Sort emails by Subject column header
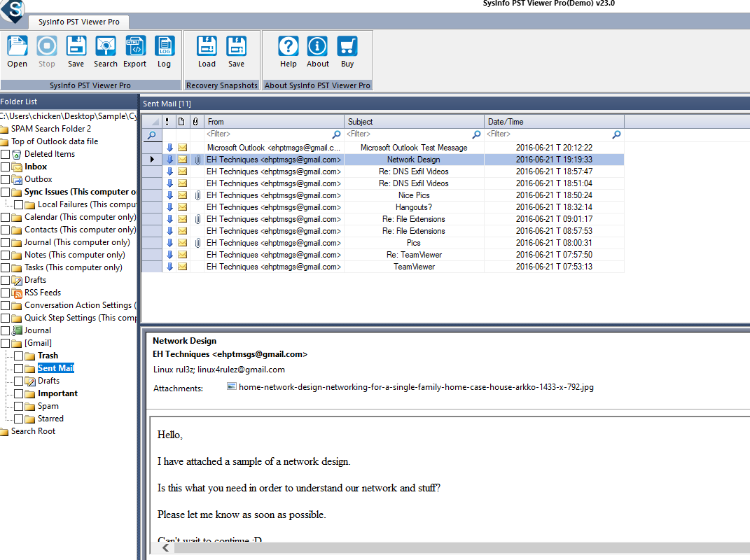Screen dimensions: 750x560 click(413, 122)
